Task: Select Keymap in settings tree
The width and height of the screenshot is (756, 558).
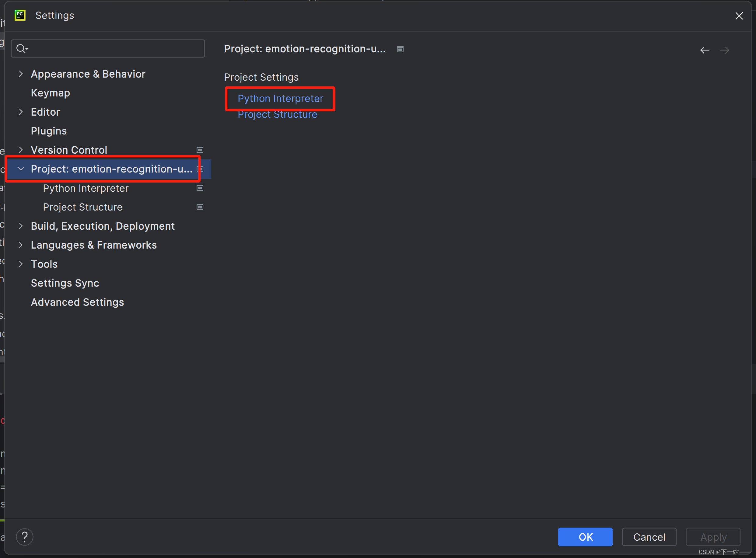Action: click(x=50, y=93)
